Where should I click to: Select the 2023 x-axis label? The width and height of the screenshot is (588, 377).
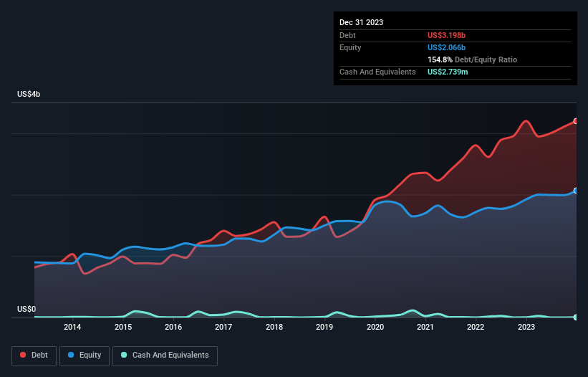[526, 327]
